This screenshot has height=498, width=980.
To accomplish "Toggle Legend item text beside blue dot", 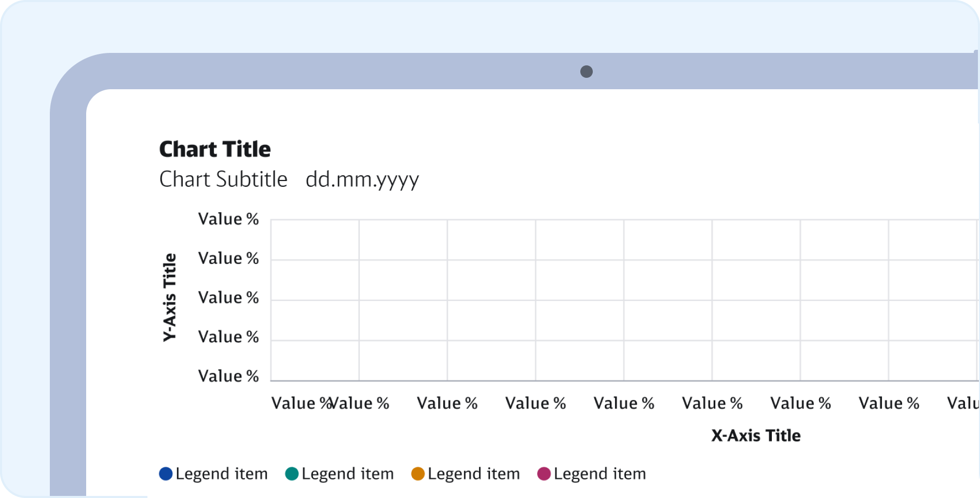I will pos(222,474).
